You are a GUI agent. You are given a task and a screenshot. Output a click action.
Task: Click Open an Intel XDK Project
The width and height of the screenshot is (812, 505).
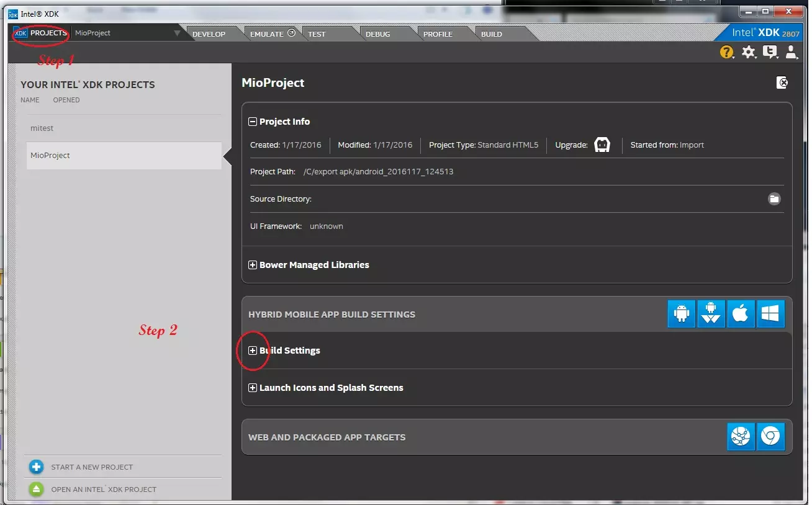coord(104,489)
